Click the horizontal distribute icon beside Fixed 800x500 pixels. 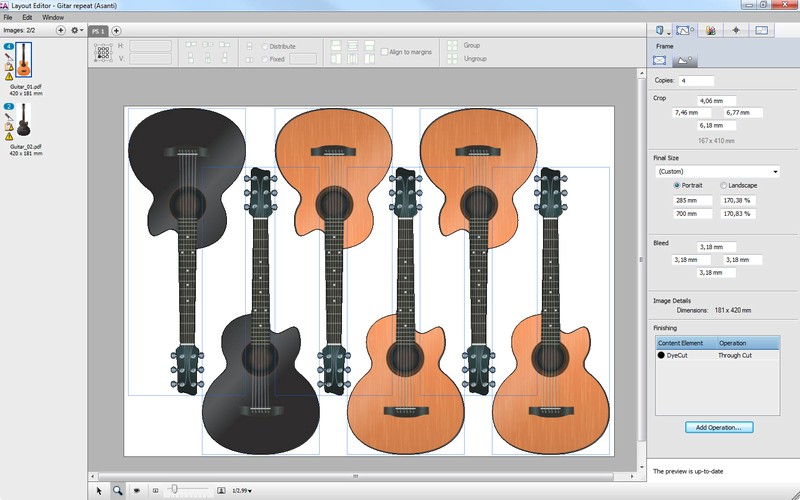tap(249, 60)
